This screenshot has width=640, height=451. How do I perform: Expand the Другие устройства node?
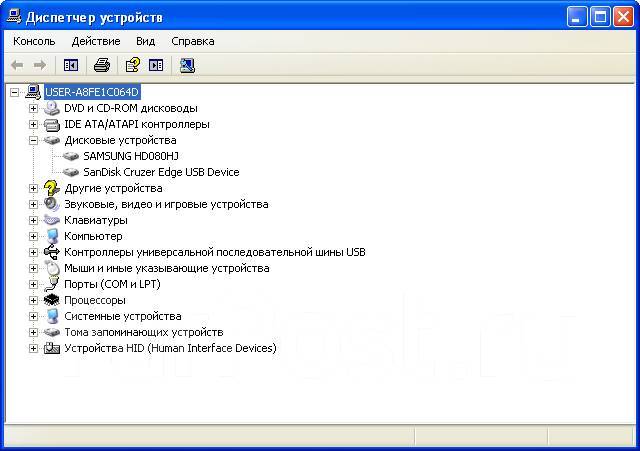click(33, 189)
